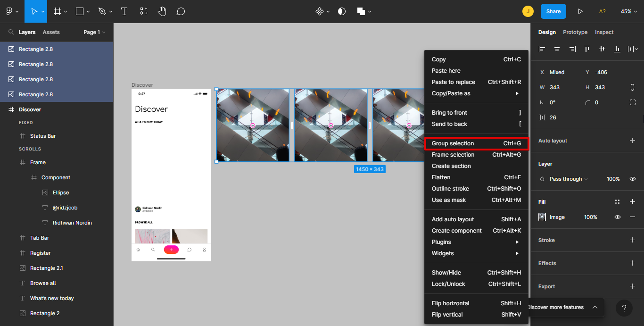Select the Rectangle shape tool

(x=80, y=11)
